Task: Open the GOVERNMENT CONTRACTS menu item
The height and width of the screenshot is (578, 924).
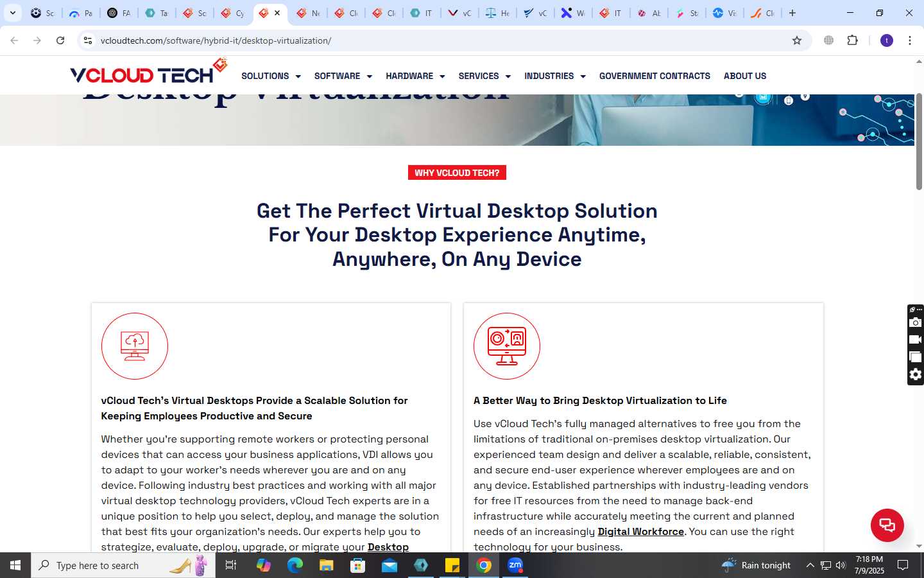Action: pyautogui.click(x=654, y=76)
